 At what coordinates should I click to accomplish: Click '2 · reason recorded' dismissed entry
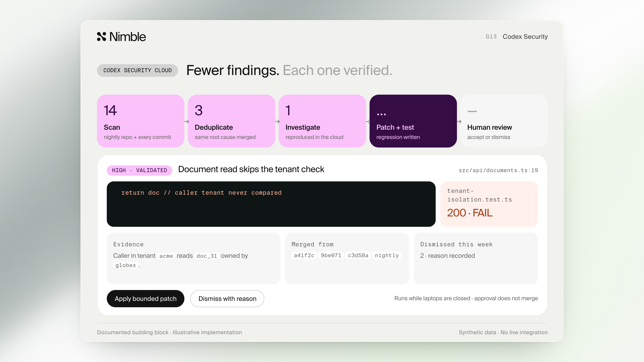coord(447,256)
